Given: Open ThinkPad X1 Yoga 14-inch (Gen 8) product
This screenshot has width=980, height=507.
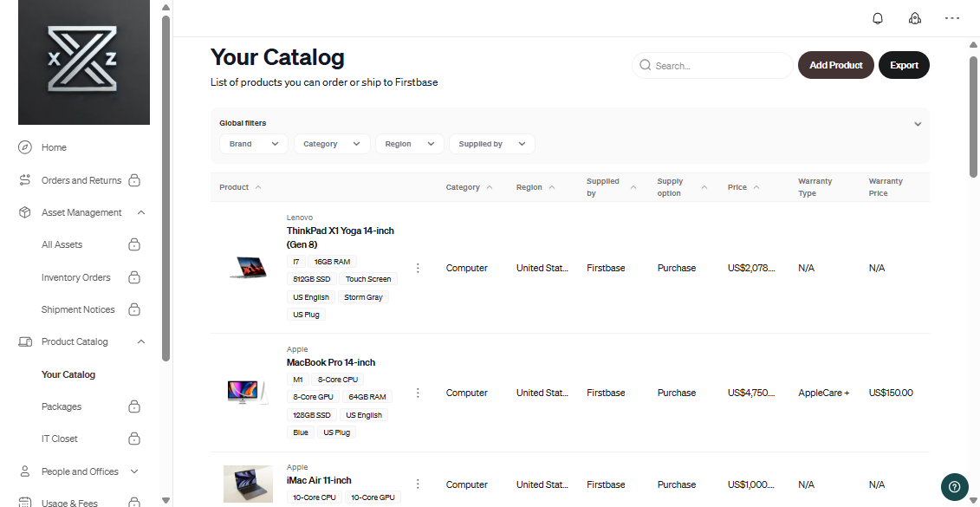Looking at the screenshot, I should tap(340, 237).
